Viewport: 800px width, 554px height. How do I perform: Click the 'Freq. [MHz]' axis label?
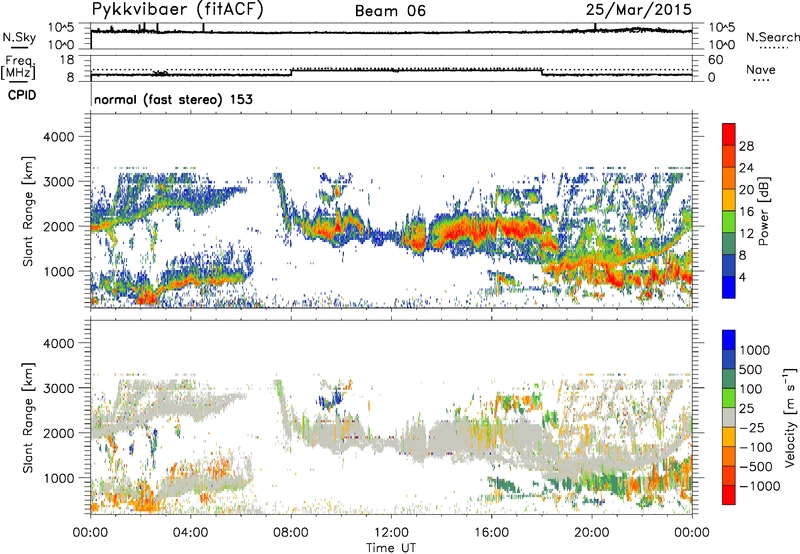click(x=18, y=67)
